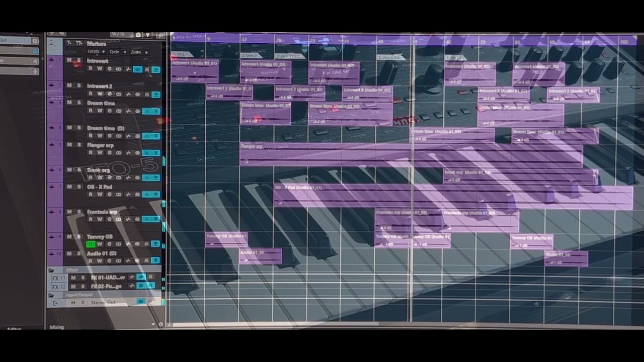The image size is (644, 362).
Task: Solo the Flanger arp track
Action: 79,145
